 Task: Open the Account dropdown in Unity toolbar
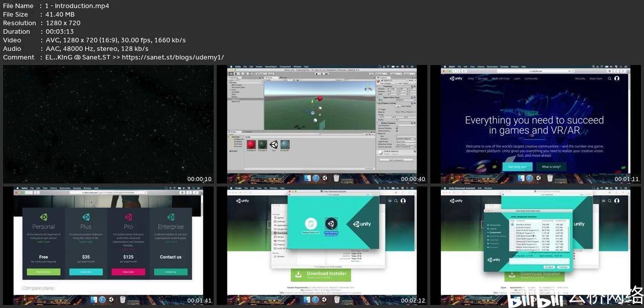pos(381,74)
